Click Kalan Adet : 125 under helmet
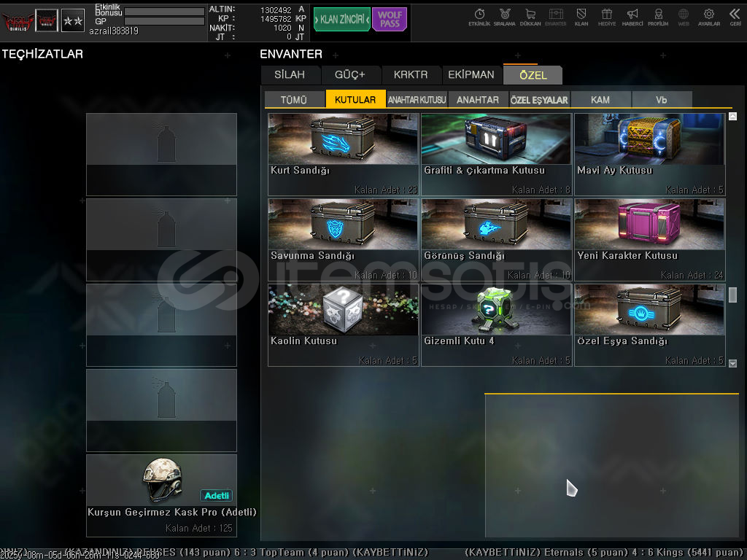The image size is (747, 560). (198, 528)
